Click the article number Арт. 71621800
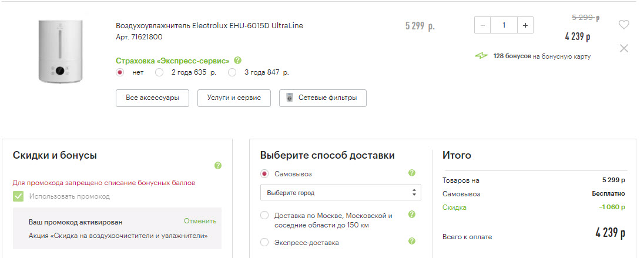The width and height of the screenshot is (644, 258). tap(139, 37)
